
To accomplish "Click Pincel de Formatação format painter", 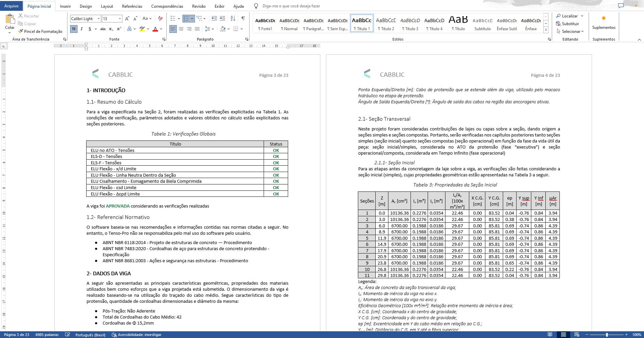I will click(40, 31).
